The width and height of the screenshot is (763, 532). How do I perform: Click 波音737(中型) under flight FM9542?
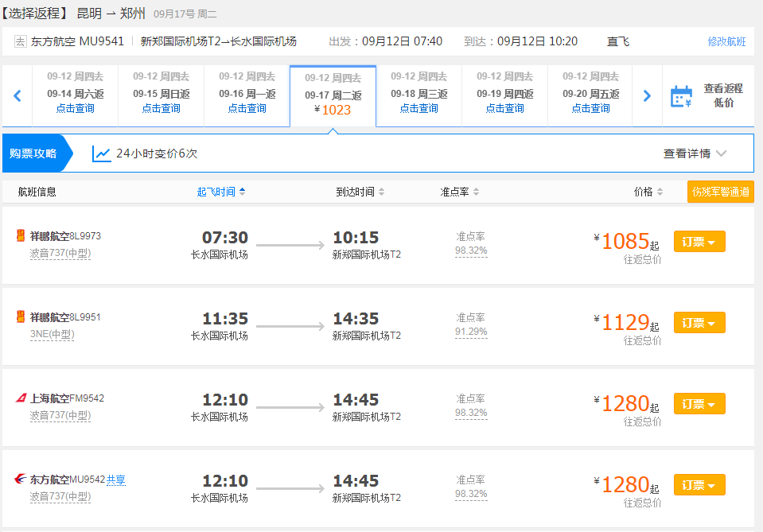tap(60, 415)
